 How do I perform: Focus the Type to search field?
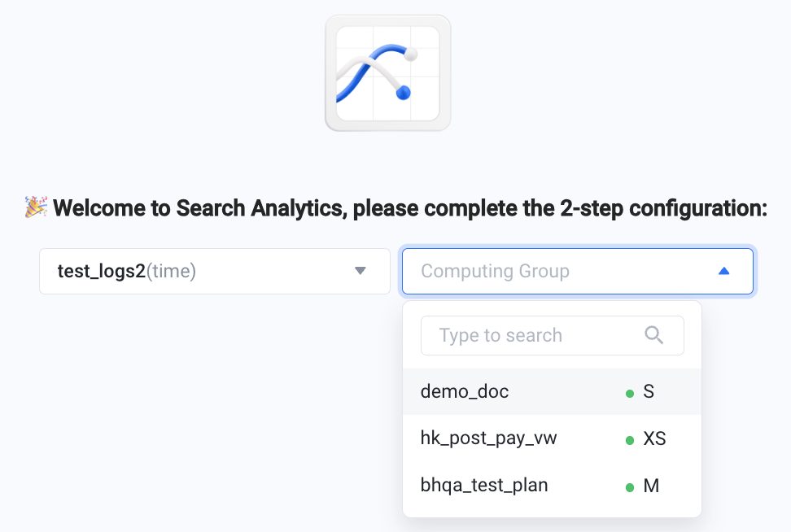[x=553, y=335]
